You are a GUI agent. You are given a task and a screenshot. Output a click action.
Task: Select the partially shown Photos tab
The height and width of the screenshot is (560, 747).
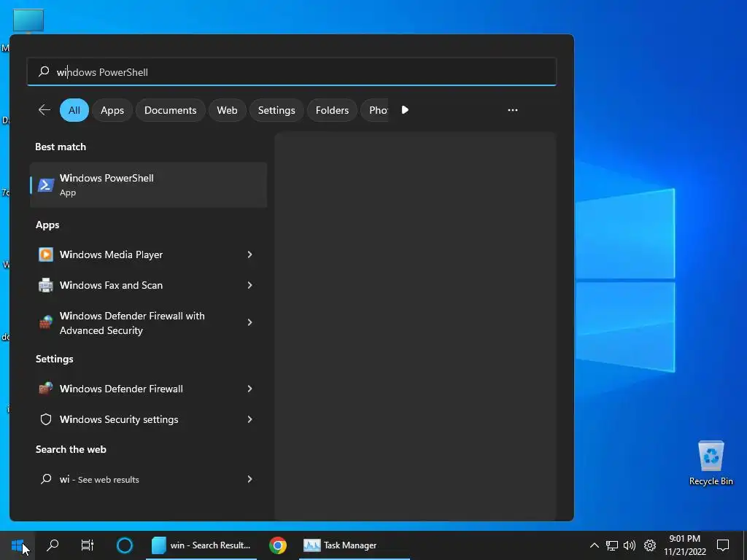click(x=376, y=110)
